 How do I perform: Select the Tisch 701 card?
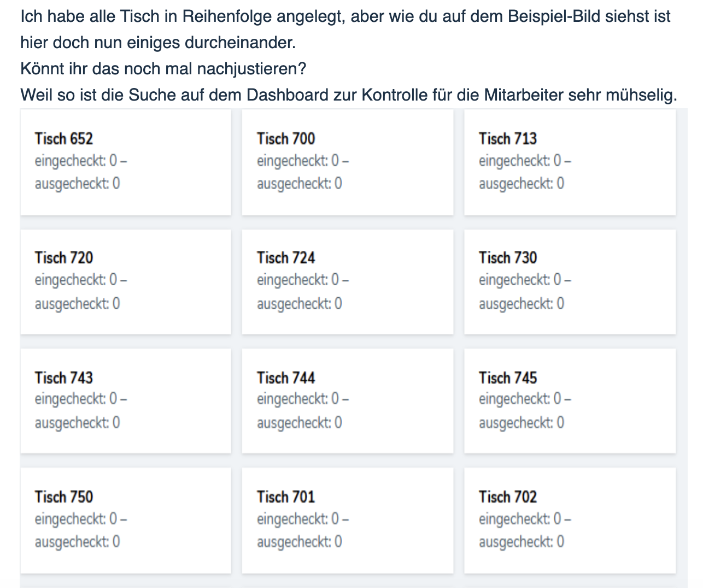pyautogui.click(x=348, y=520)
